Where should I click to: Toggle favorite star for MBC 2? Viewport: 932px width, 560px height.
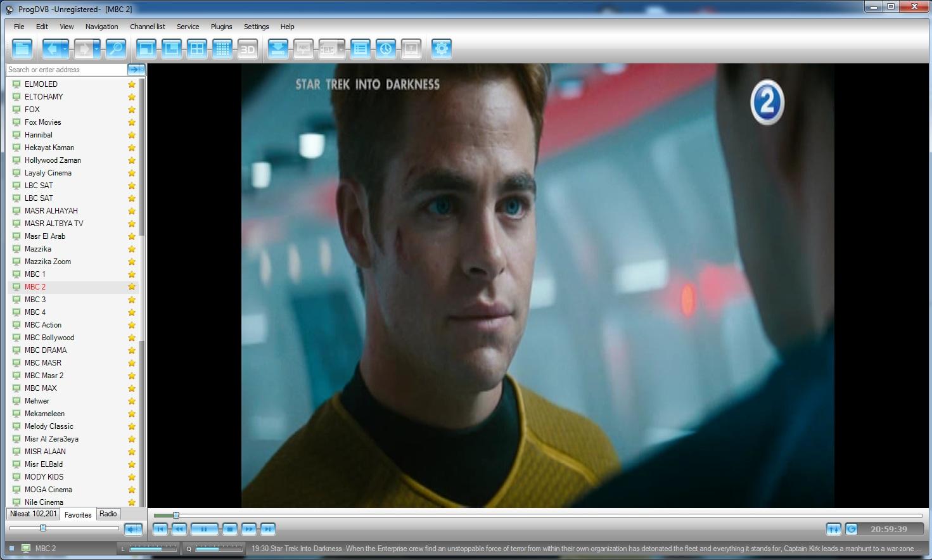(132, 287)
